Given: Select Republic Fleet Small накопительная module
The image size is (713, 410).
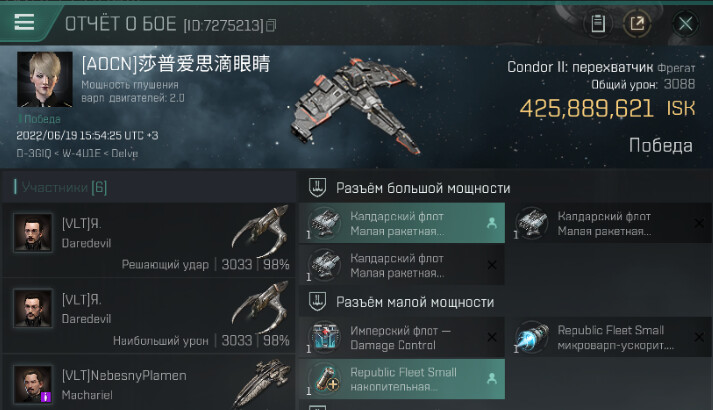Looking at the screenshot, I should point(402,379).
